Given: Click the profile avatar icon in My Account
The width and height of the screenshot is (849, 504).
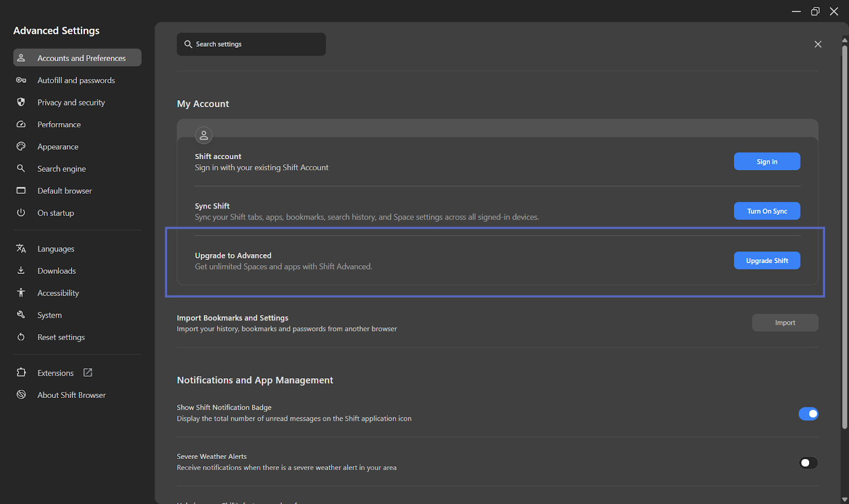Looking at the screenshot, I should pos(204,135).
